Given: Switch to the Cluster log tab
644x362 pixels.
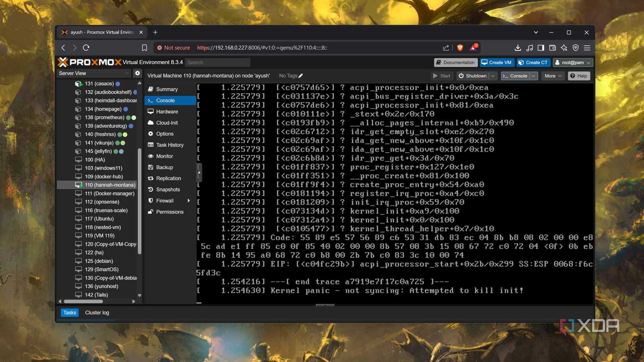Looking at the screenshot, I should (97, 312).
